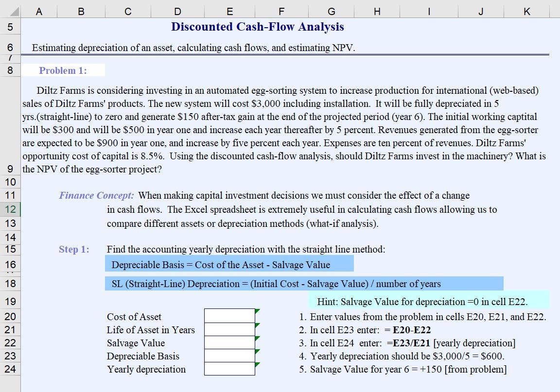Viewport: 560px width, 392px height.
Task: Click the Diltz Farms problem paragraph
Action: 284,130
